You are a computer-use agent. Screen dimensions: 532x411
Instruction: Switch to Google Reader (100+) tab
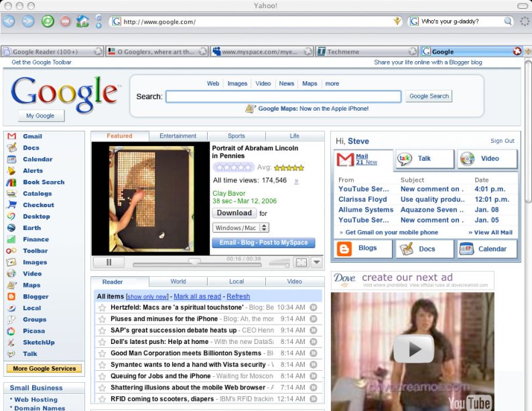coord(52,52)
